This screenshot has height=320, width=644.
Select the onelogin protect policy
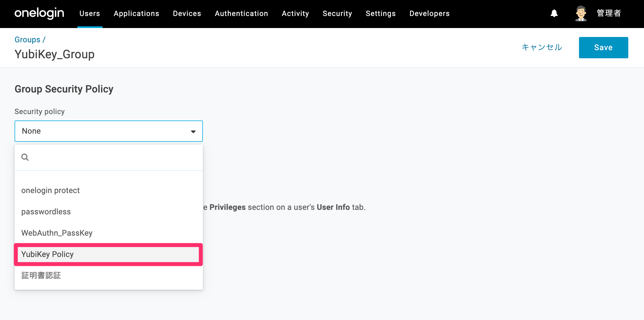tap(109, 191)
